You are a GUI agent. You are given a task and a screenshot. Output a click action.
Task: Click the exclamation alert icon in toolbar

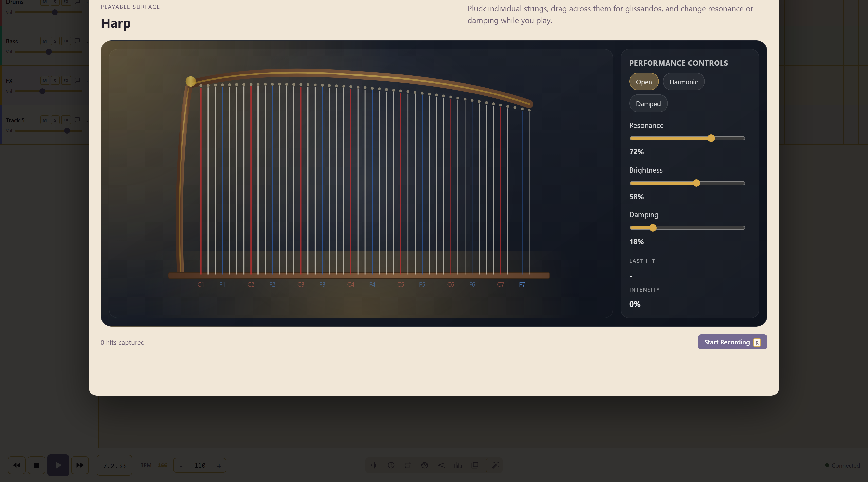(391, 465)
